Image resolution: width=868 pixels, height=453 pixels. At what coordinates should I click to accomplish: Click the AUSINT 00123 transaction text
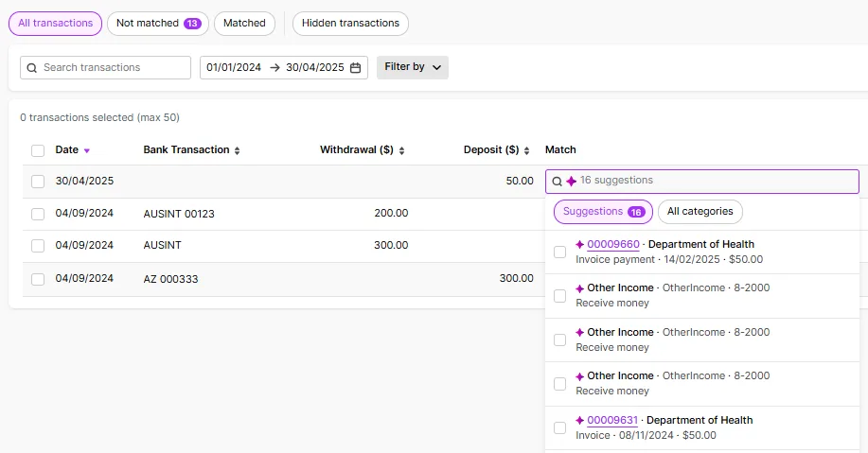tap(179, 214)
